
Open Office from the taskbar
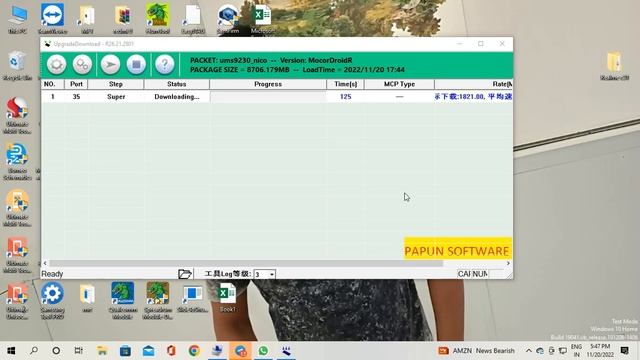(171, 351)
